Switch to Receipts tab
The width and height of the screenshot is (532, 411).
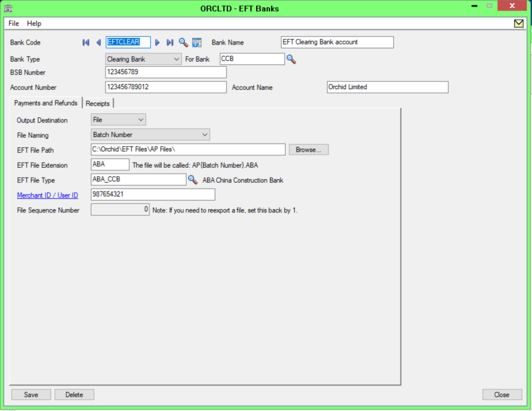[98, 103]
